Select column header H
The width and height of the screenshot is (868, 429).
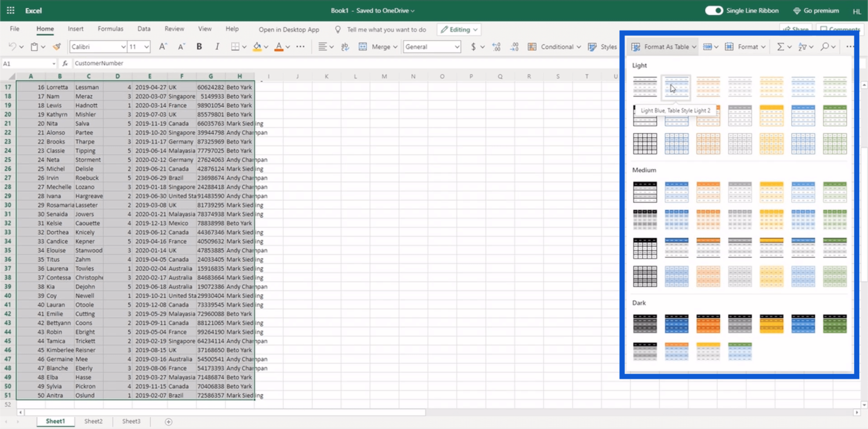(x=240, y=76)
